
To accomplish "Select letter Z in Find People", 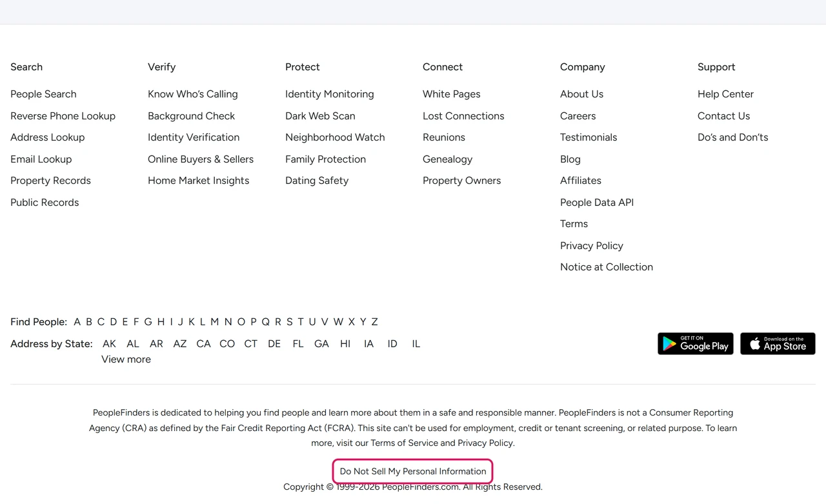I will click(374, 322).
